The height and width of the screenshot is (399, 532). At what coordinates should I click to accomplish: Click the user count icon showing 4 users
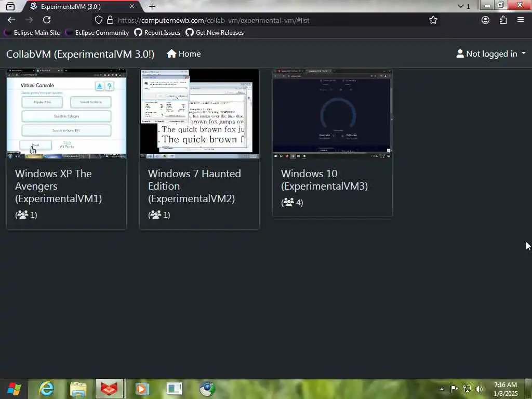[x=288, y=203]
